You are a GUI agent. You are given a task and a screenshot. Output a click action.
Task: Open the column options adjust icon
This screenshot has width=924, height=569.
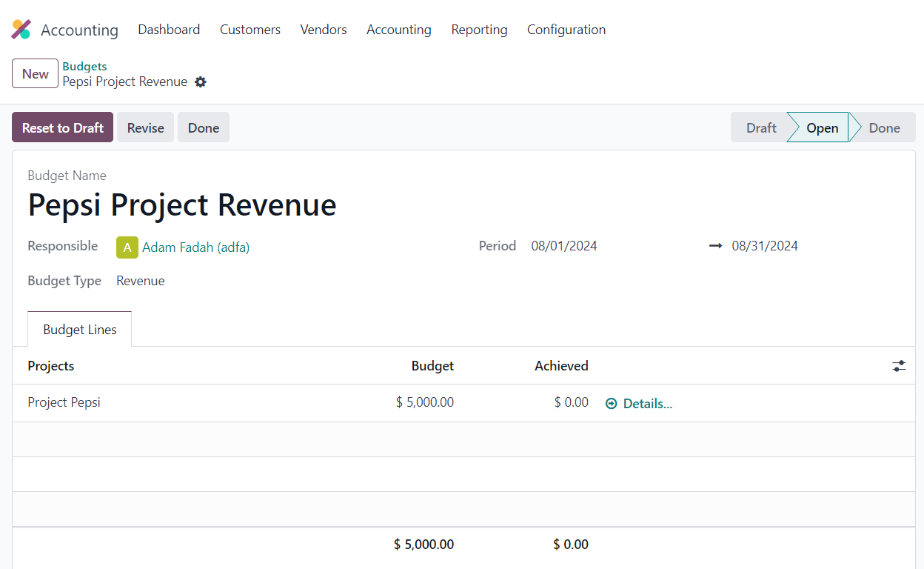pos(899,366)
